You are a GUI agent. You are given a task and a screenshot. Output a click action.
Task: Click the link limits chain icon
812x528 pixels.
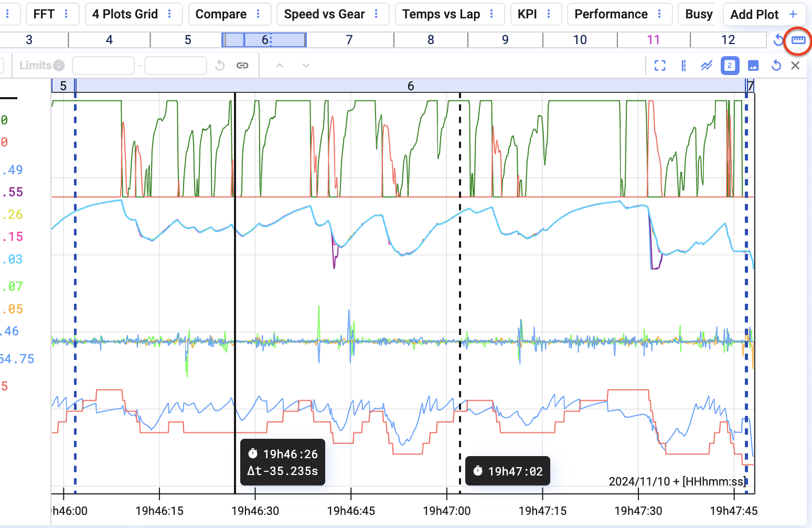click(242, 66)
